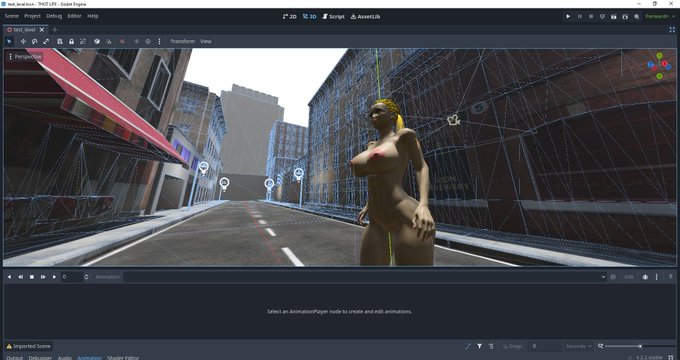
Task: Open onion skinning three-dots options
Action: (x=657, y=277)
